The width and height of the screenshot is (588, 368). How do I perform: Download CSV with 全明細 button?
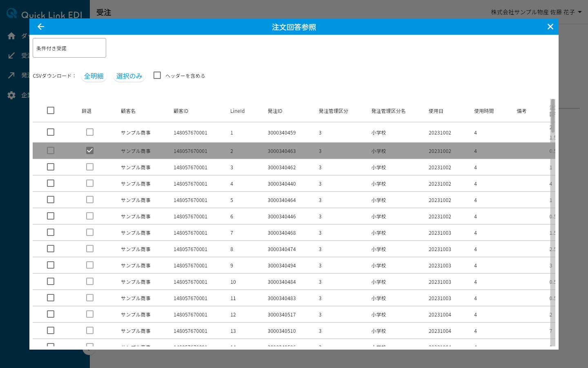(x=94, y=76)
